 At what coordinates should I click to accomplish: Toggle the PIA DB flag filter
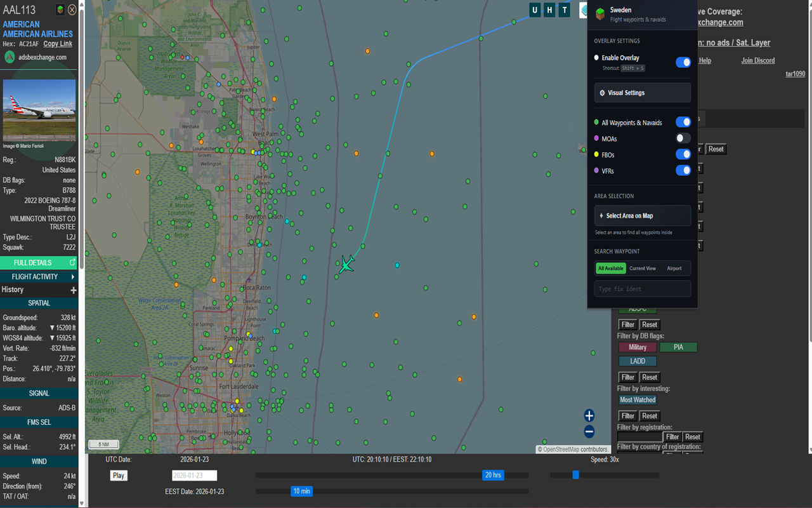(x=678, y=347)
